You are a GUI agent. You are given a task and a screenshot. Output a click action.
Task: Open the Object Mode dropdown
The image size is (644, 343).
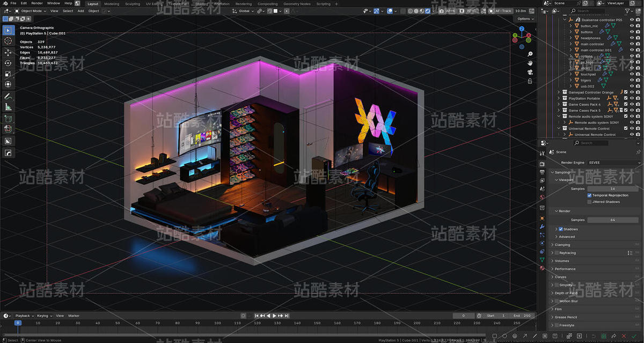tap(31, 11)
